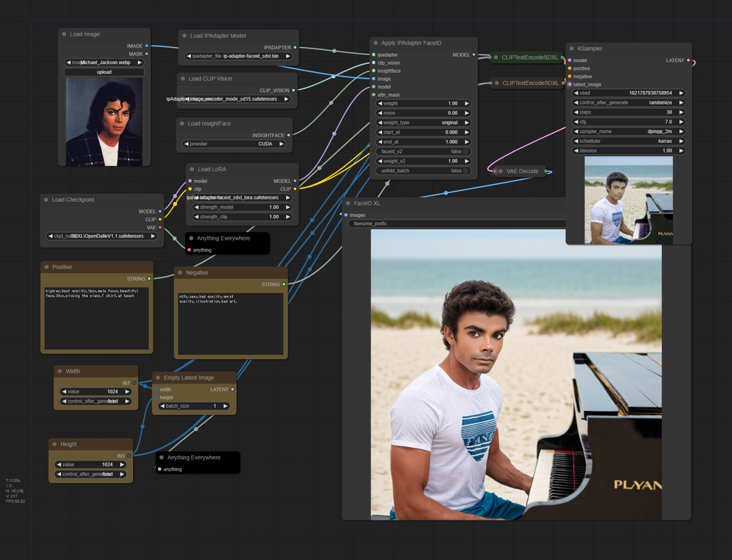Viewport: 732px width, 560px height.
Task: Collapse the Positive prompt node header dot
Action: (46, 267)
